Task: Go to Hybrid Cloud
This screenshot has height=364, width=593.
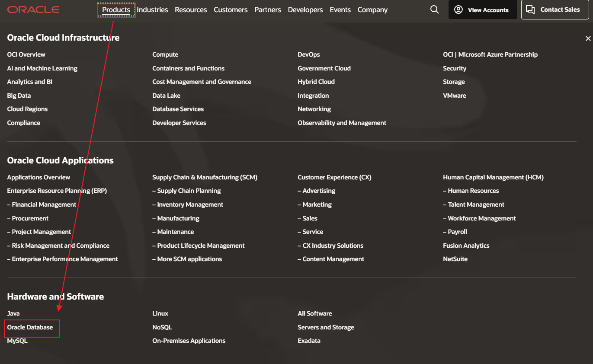Action: tap(316, 82)
